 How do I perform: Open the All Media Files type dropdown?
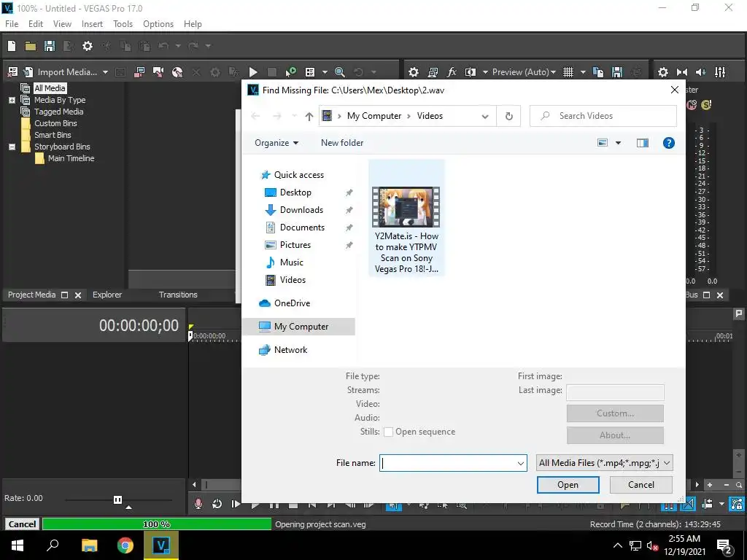pyautogui.click(x=605, y=463)
